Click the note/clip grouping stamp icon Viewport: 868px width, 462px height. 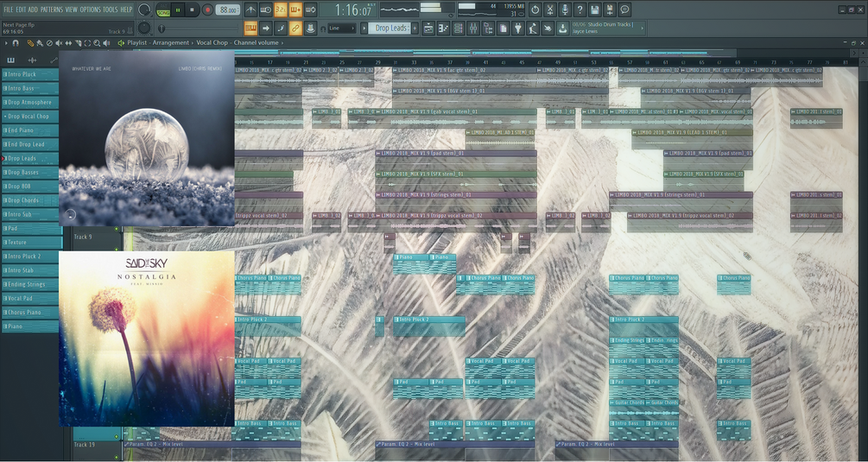pyautogui.click(x=310, y=28)
